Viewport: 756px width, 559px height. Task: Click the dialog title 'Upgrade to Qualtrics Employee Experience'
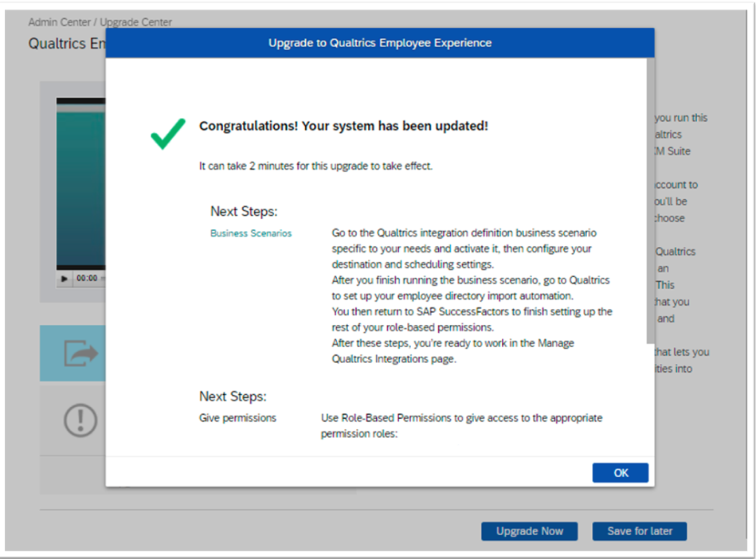pos(380,43)
